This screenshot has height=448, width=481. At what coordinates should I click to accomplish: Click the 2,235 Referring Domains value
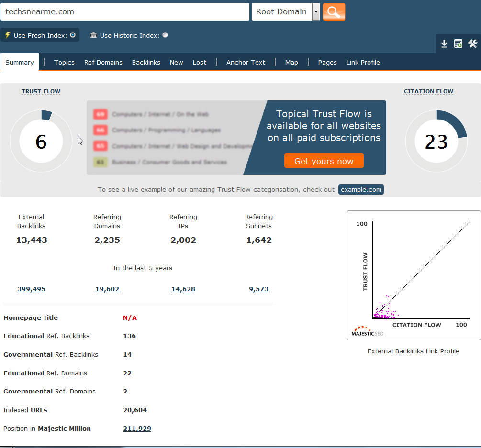point(107,240)
